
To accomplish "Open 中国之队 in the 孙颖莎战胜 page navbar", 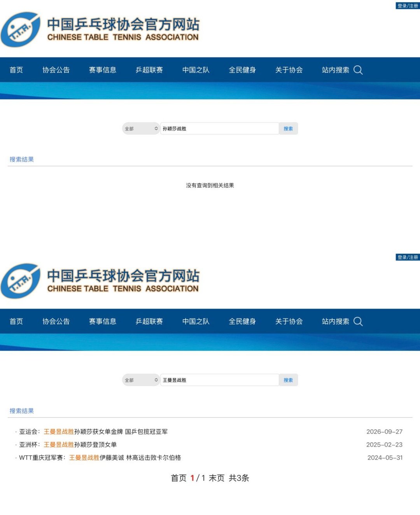I will (x=196, y=70).
